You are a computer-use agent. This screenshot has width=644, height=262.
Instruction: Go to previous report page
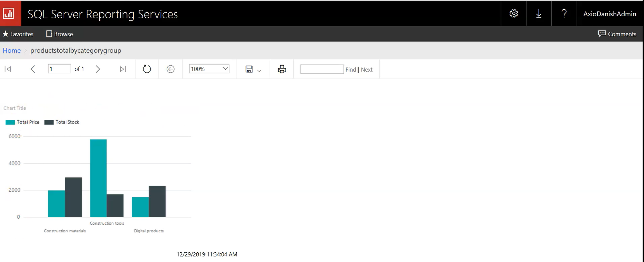coord(33,69)
